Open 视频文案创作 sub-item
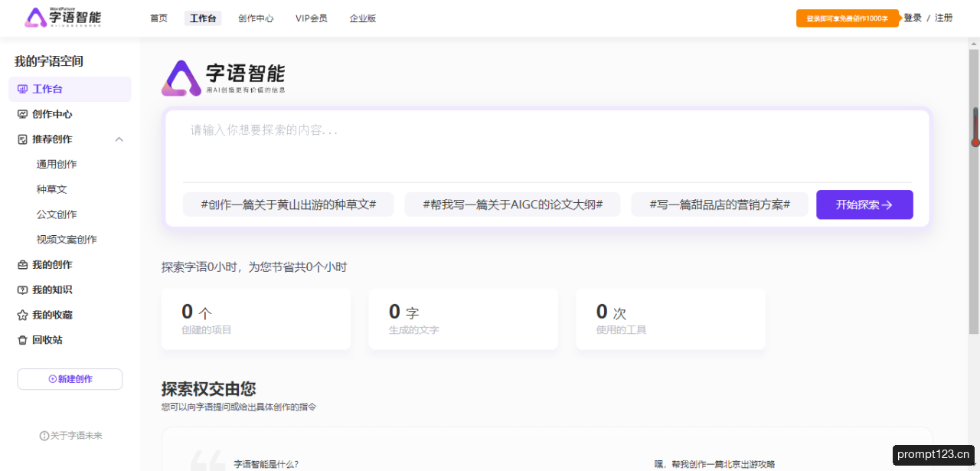980x471 pixels. [x=67, y=240]
